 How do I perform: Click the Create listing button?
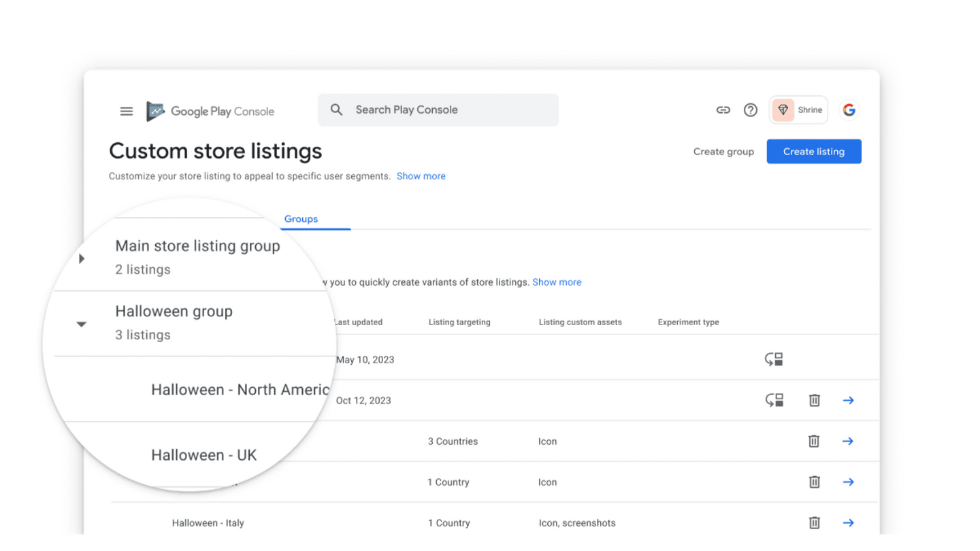(813, 152)
